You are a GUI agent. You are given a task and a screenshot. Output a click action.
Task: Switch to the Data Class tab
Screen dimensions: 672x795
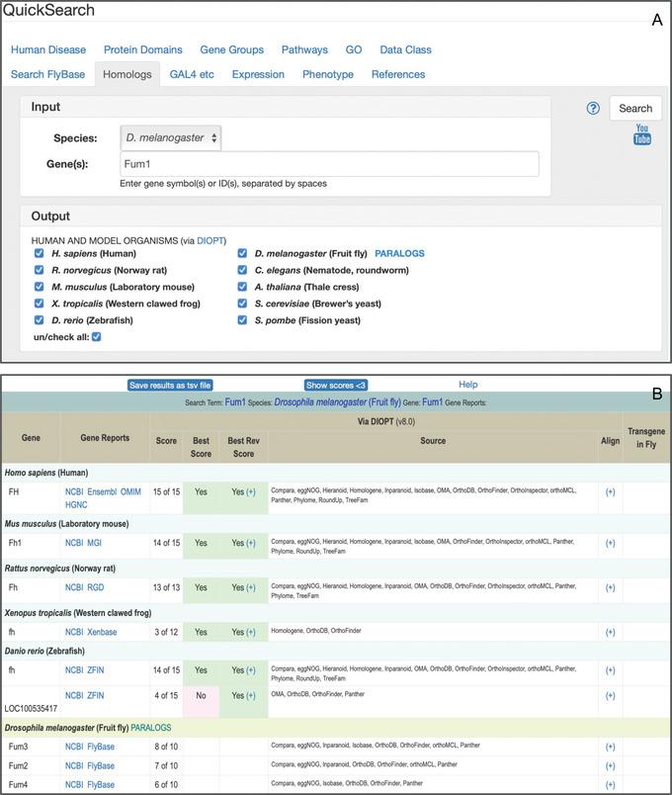click(405, 49)
